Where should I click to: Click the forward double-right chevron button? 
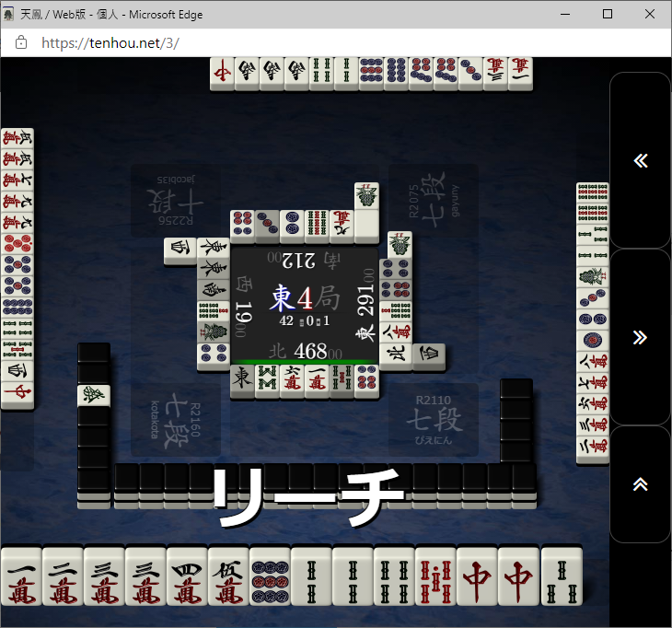[x=641, y=337]
